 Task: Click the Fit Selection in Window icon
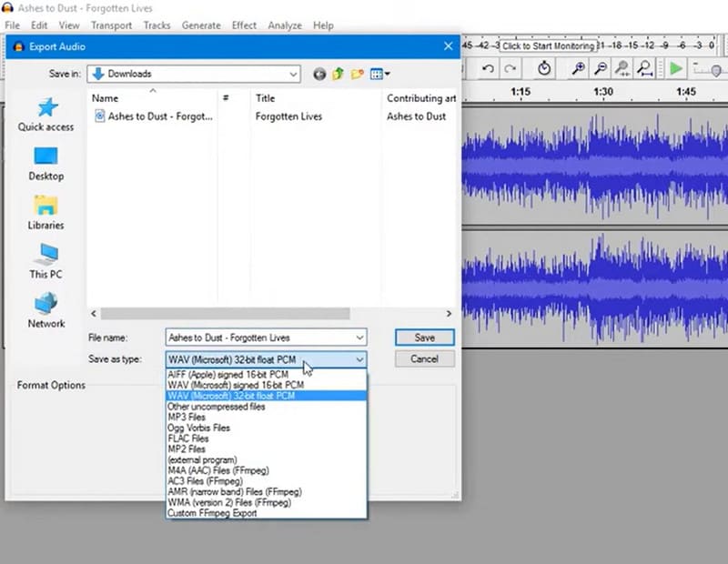click(x=623, y=69)
